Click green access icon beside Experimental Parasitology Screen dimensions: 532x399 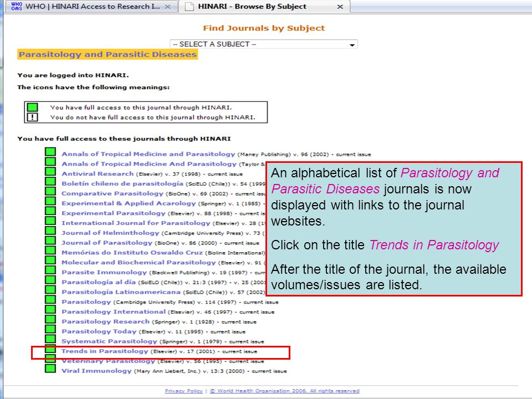[x=50, y=211]
